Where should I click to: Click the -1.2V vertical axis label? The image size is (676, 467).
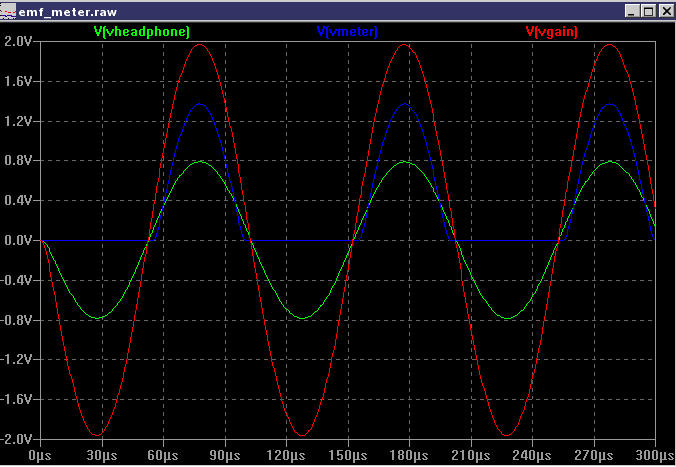tap(16, 359)
